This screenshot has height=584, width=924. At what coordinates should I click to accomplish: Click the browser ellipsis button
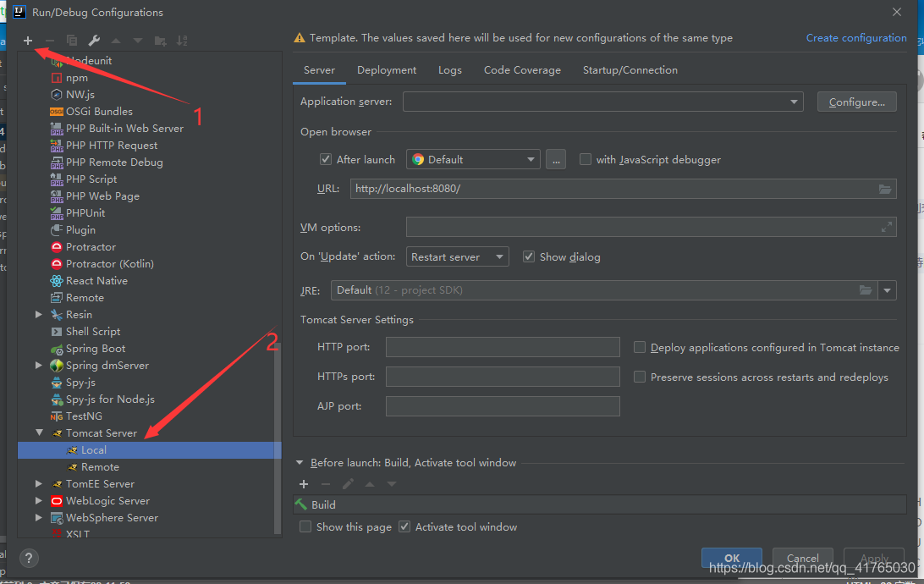[556, 160]
